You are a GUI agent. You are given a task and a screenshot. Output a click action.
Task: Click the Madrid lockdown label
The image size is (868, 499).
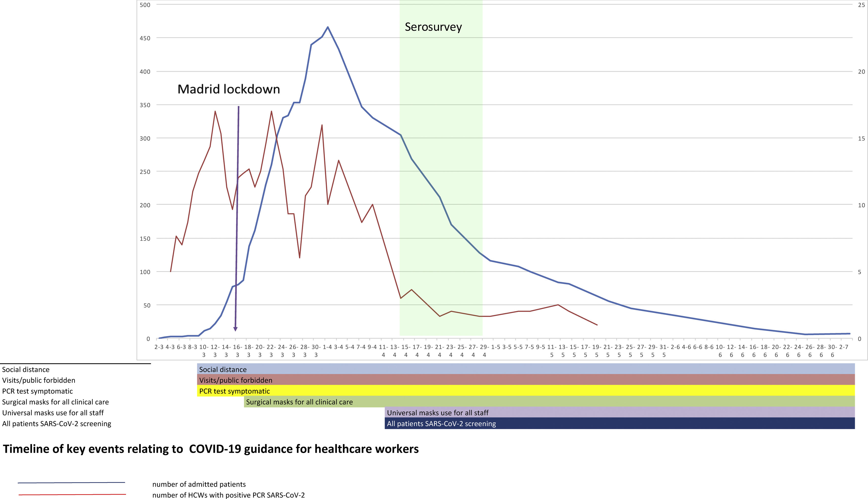(x=228, y=89)
